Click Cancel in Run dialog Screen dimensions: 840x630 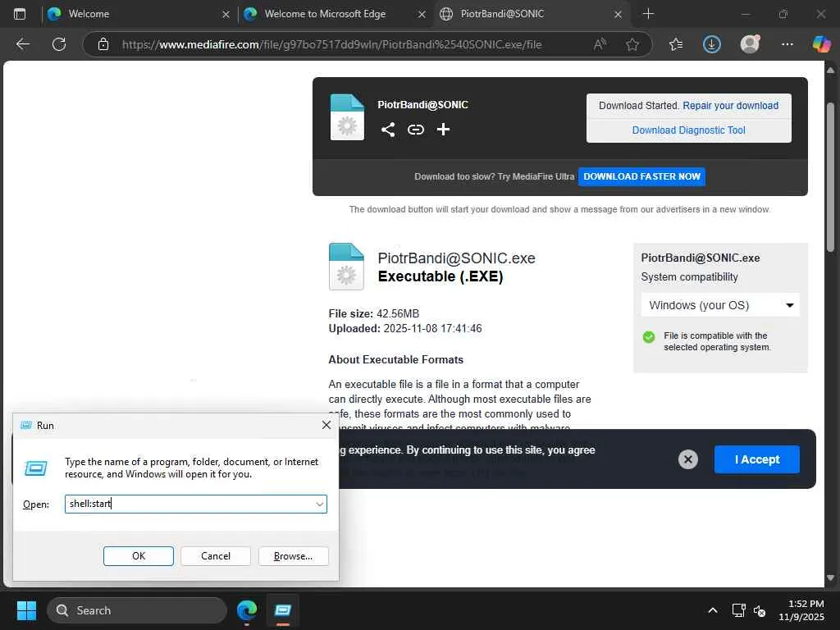click(216, 556)
